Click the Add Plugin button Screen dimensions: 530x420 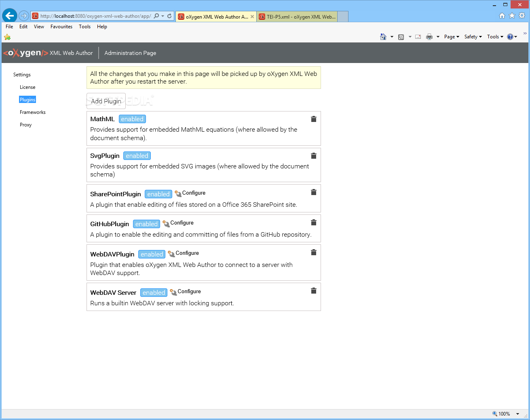coord(106,101)
